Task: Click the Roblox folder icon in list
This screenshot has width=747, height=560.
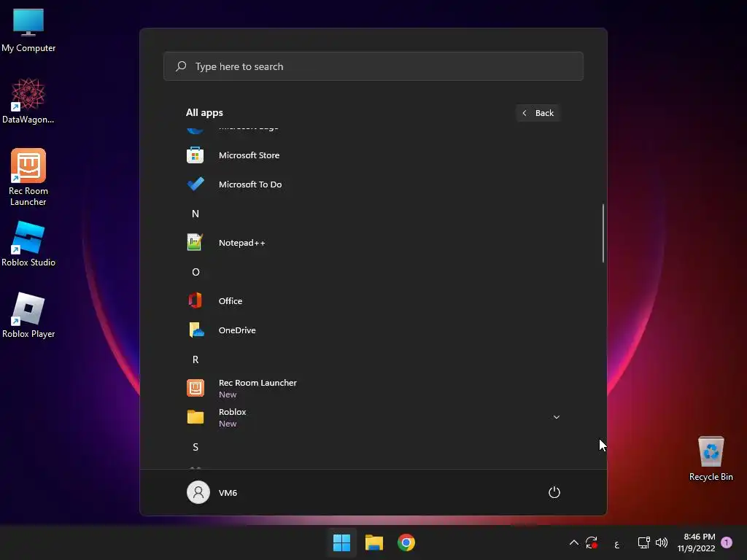Action: (x=196, y=417)
